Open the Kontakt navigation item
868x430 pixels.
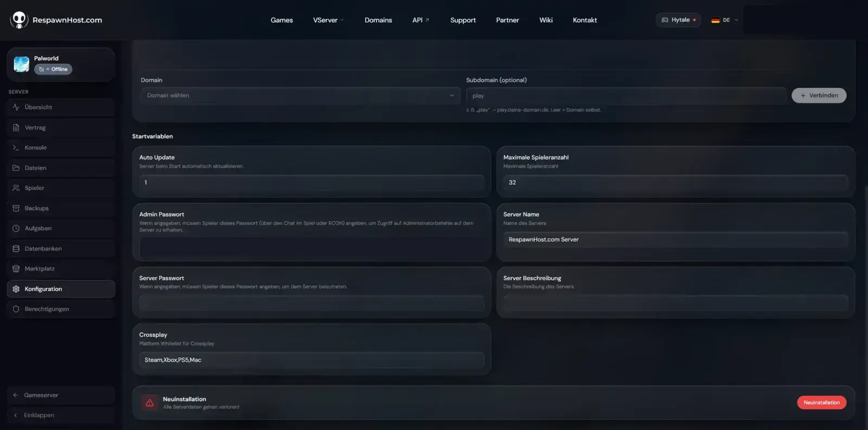tap(585, 20)
